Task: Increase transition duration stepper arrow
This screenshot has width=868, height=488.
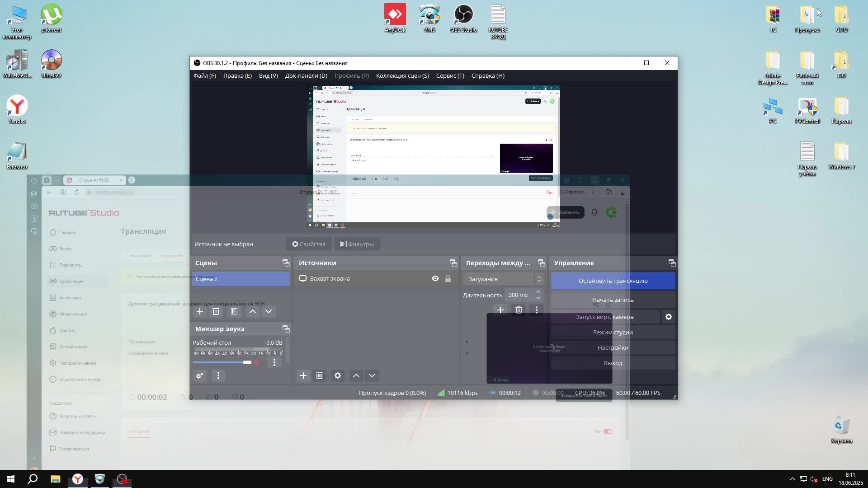Action: [538, 292]
